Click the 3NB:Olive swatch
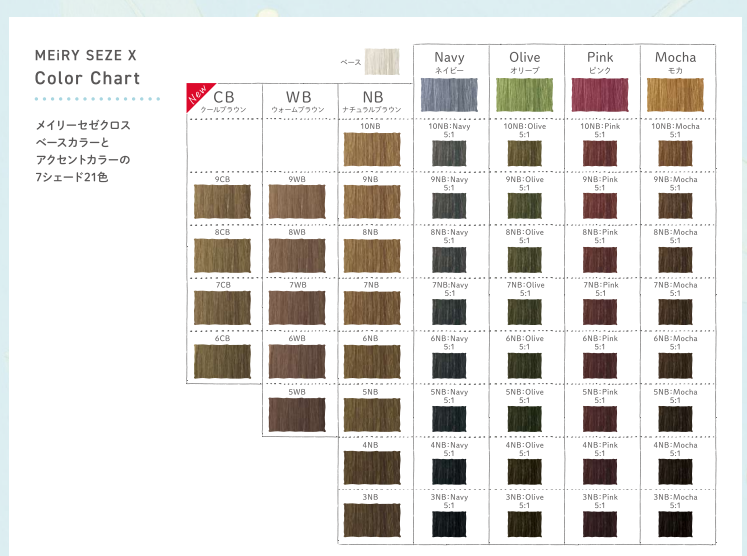Image resolution: width=747 pixels, height=556 pixels. (525, 524)
